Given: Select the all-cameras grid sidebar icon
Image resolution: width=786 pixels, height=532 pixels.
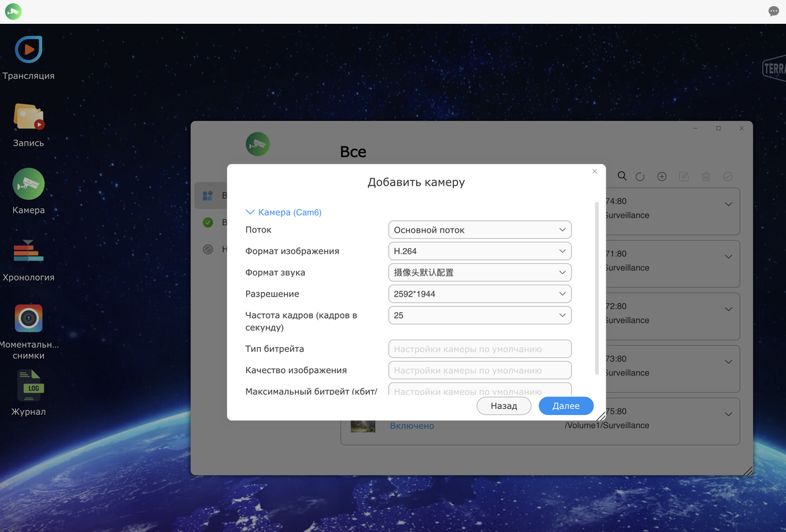Looking at the screenshot, I should [x=208, y=196].
